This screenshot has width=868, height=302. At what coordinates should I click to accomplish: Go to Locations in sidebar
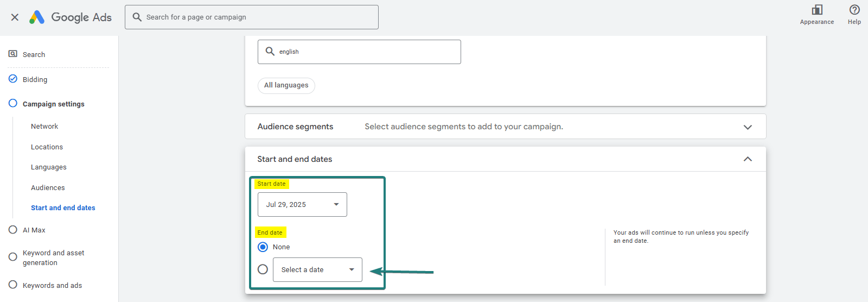click(x=47, y=147)
